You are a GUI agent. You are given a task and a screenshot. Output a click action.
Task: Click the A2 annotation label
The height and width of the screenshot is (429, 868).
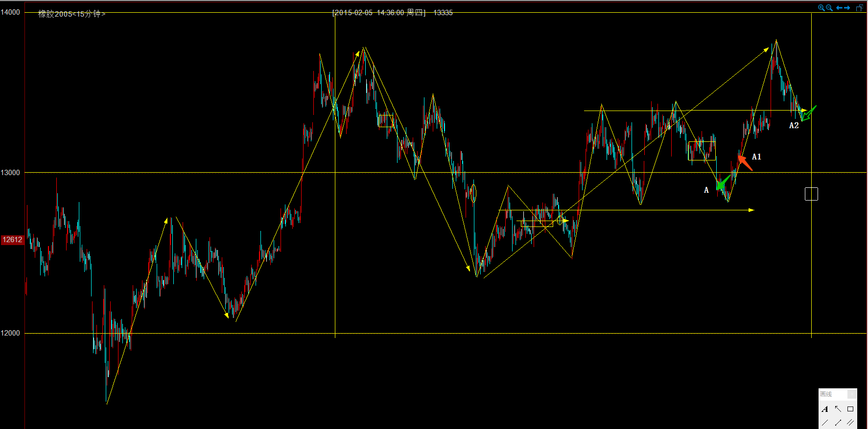[794, 126]
